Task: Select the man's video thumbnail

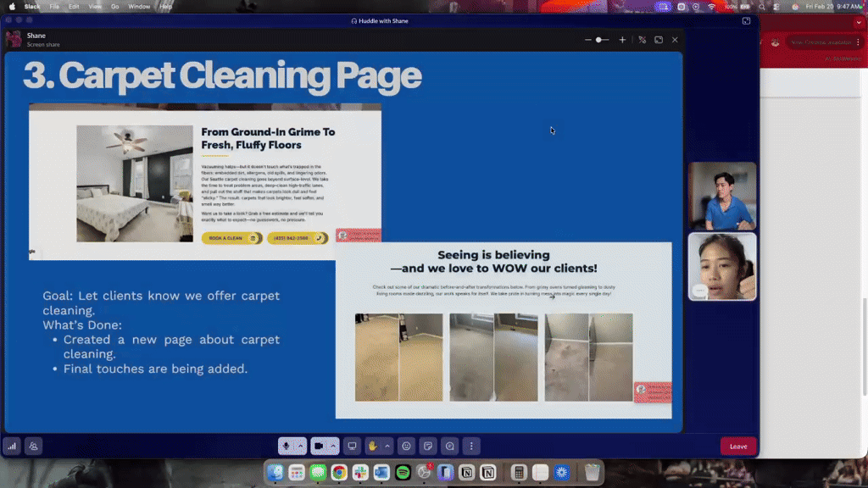Action: pyautogui.click(x=722, y=196)
